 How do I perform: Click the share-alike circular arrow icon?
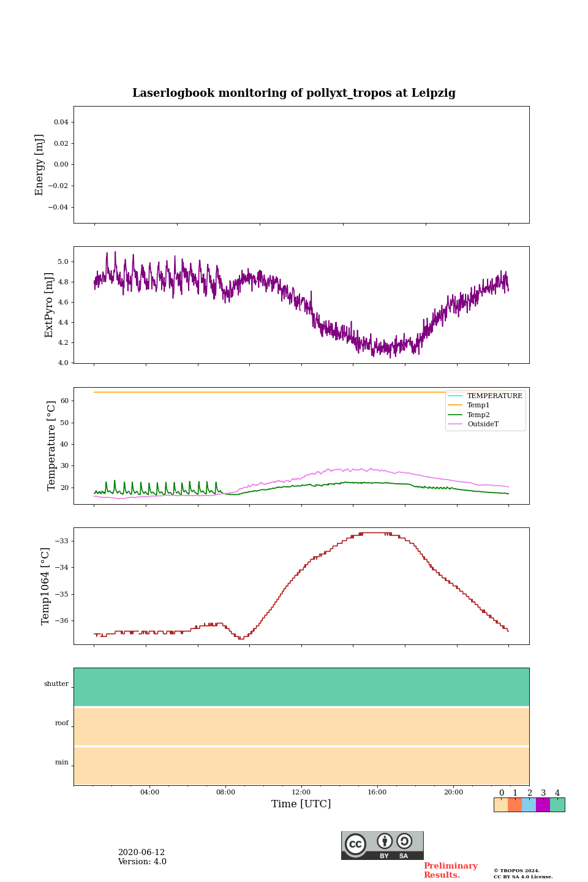pos(404,841)
